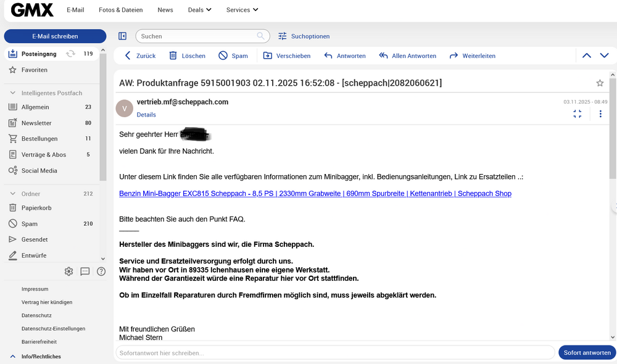The width and height of the screenshot is (617, 364).
Task: Toggle the sidebar panel icon
Action: coord(122,36)
